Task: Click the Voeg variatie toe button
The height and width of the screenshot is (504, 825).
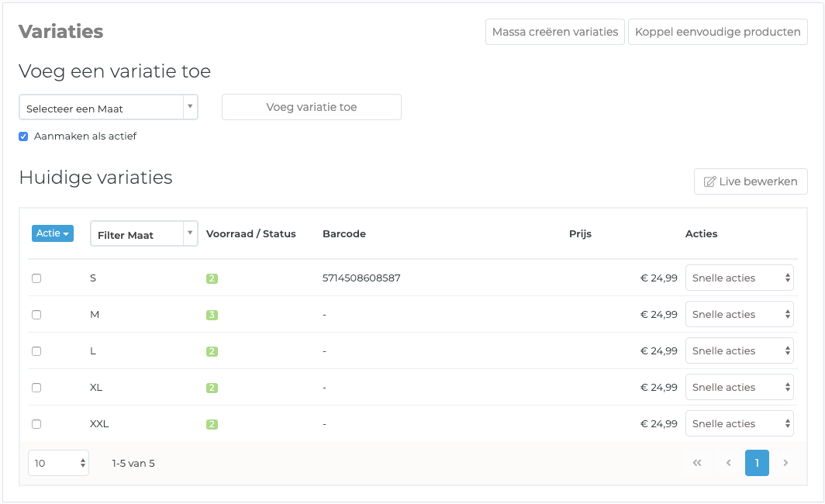Action: tap(312, 107)
